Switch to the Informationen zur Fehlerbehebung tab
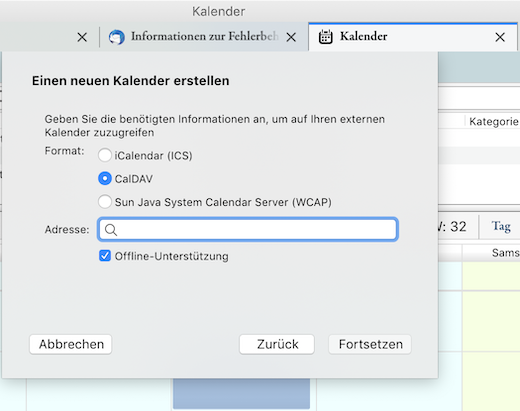The image size is (520, 411). tap(204, 37)
